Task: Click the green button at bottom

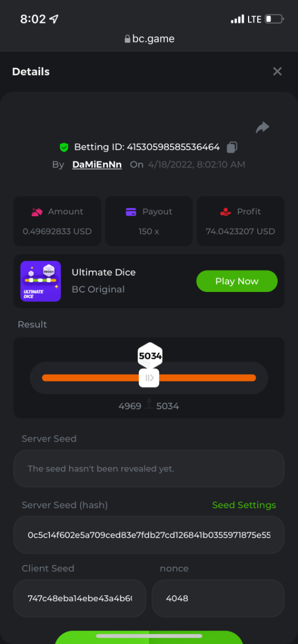Action: 149,638
